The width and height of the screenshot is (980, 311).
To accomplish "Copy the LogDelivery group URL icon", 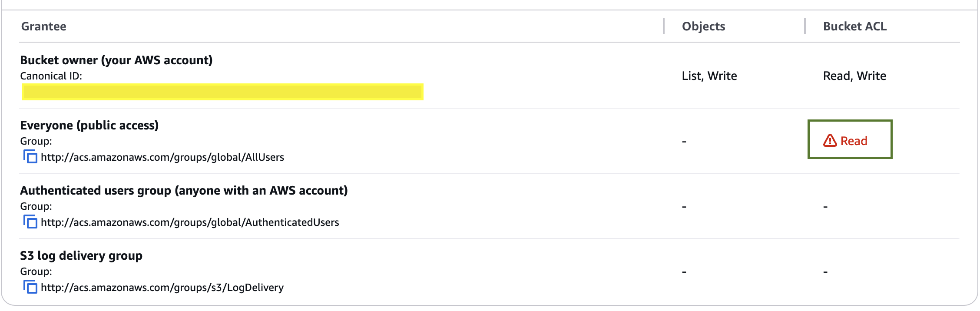I will click(30, 287).
